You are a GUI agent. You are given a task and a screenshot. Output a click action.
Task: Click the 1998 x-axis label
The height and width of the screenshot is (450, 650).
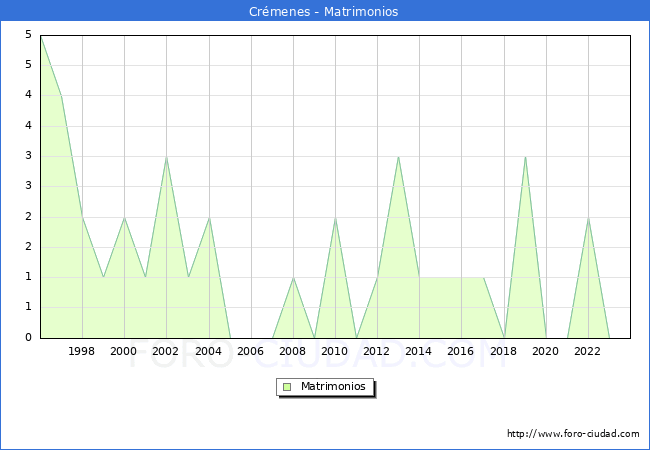tap(81, 351)
